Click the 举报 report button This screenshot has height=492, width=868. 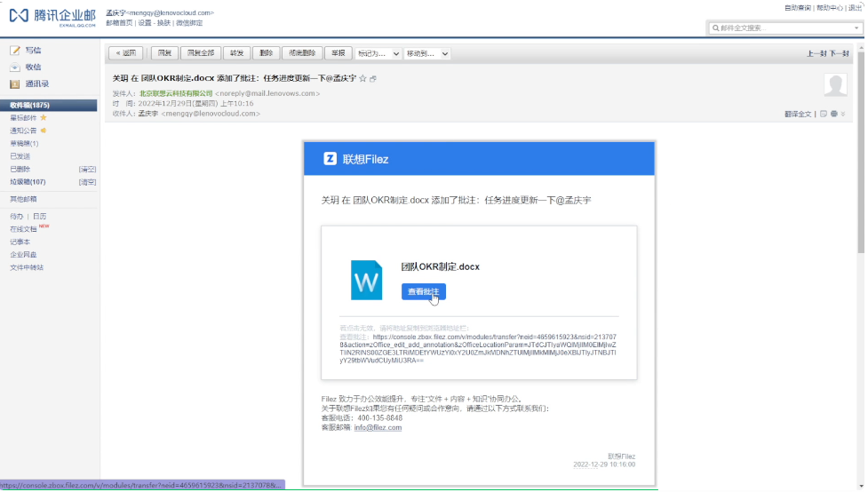point(338,53)
